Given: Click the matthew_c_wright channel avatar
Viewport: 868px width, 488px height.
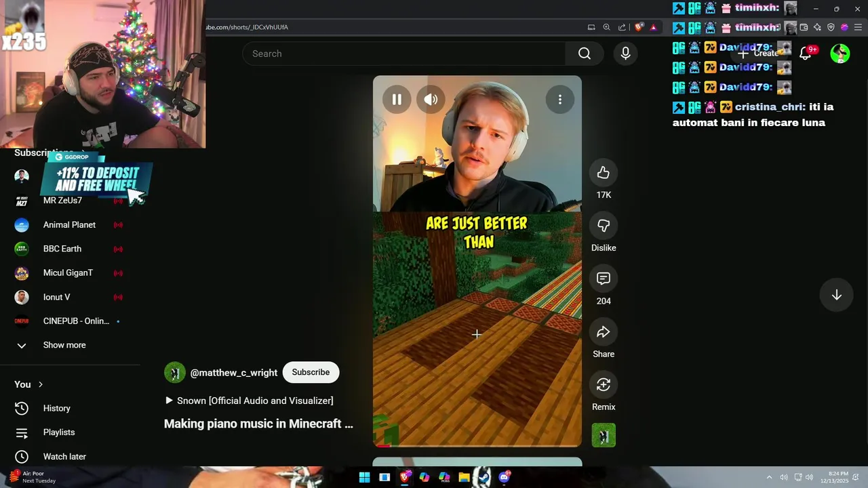Looking at the screenshot, I should pyautogui.click(x=175, y=372).
